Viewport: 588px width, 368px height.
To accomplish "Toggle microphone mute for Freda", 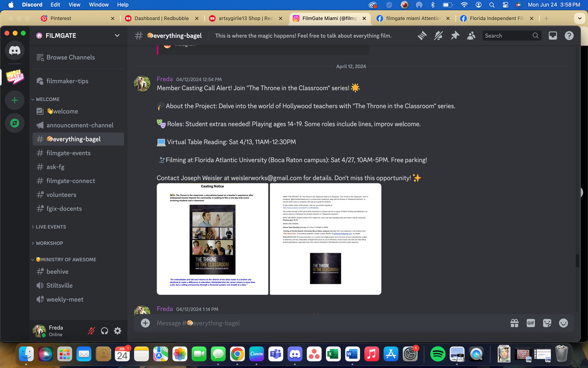I will (91, 331).
